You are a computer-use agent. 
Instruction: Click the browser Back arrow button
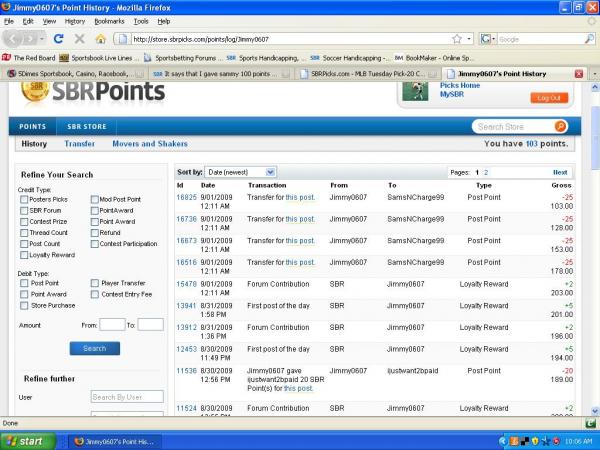click(x=14, y=39)
